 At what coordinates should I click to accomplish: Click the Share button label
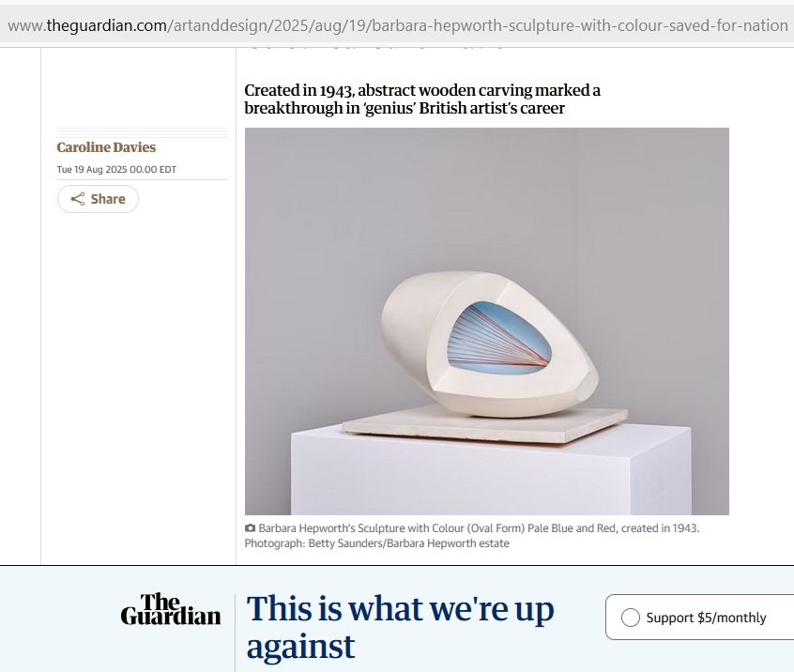coord(108,199)
